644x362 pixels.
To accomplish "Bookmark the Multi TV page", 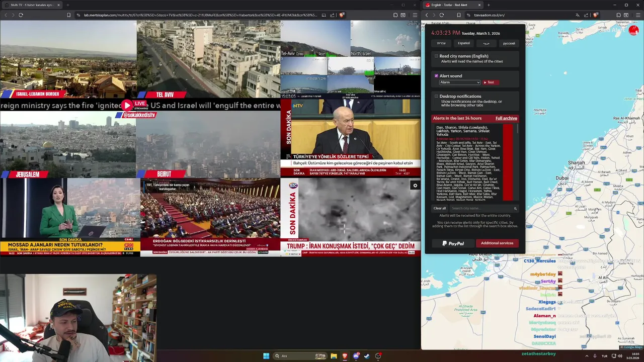I will pos(69,15).
